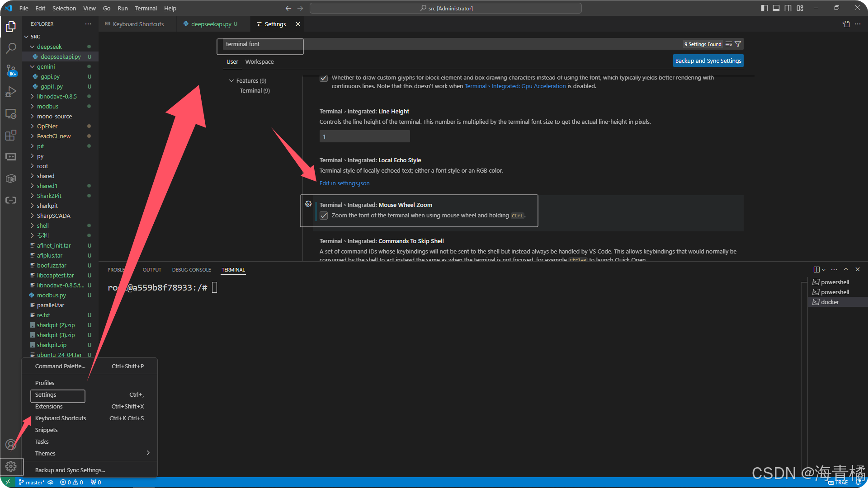The image size is (868, 488).
Task: Click the Accounts icon in activity bar
Action: click(11, 445)
